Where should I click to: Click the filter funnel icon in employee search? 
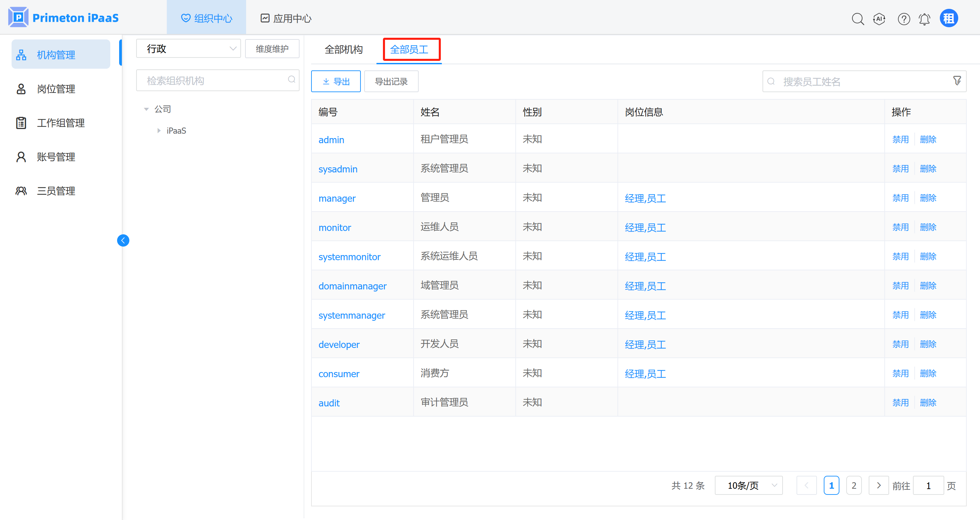[x=957, y=81]
